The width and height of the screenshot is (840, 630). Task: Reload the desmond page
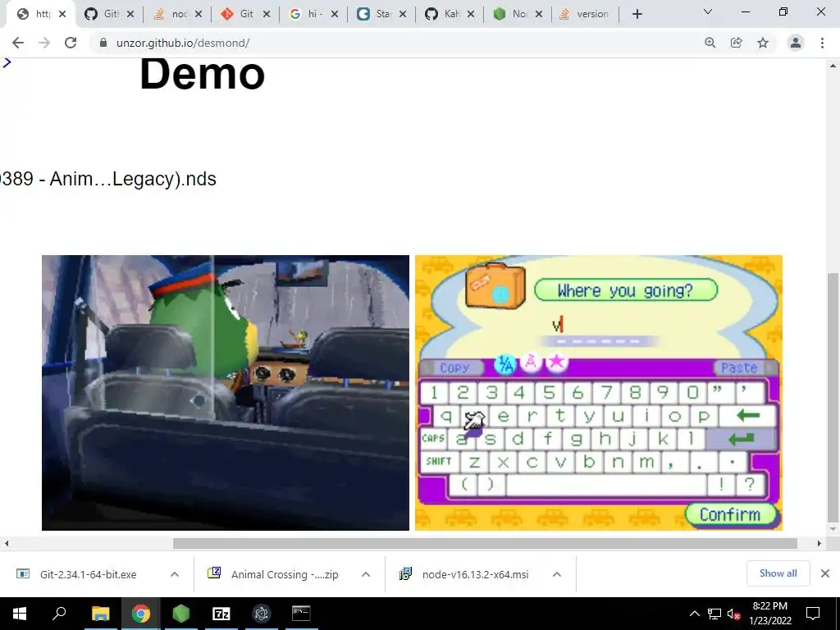pyautogui.click(x=71, y=43)
